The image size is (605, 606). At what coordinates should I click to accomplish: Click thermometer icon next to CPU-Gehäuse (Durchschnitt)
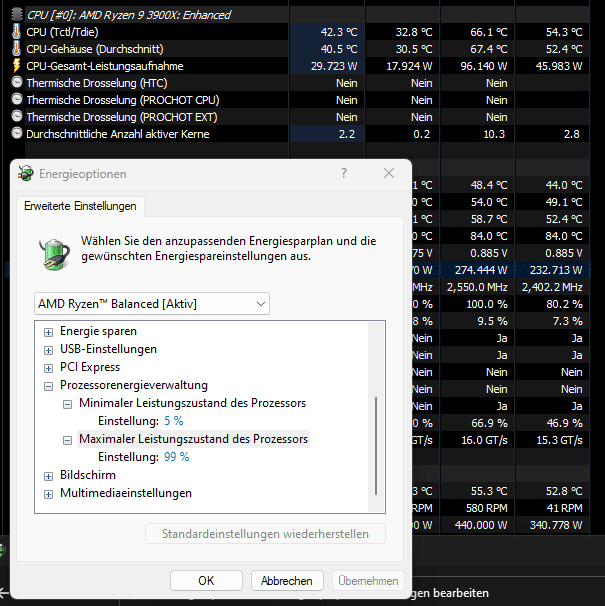(x=17, y=49)
